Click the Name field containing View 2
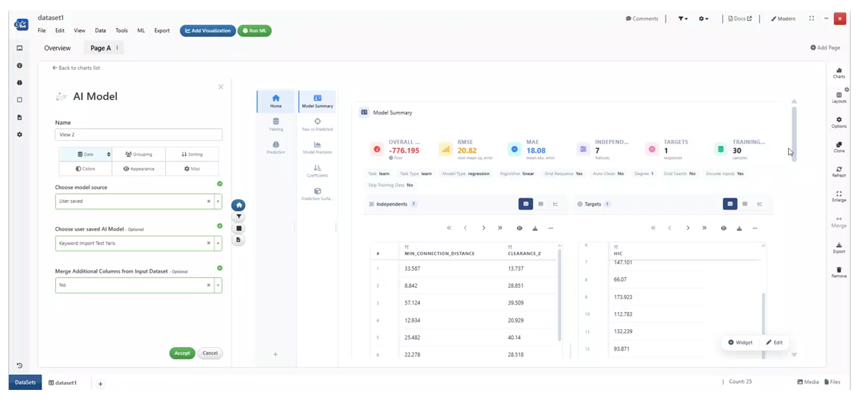868x405 pixels. click(x=138, y=135)
